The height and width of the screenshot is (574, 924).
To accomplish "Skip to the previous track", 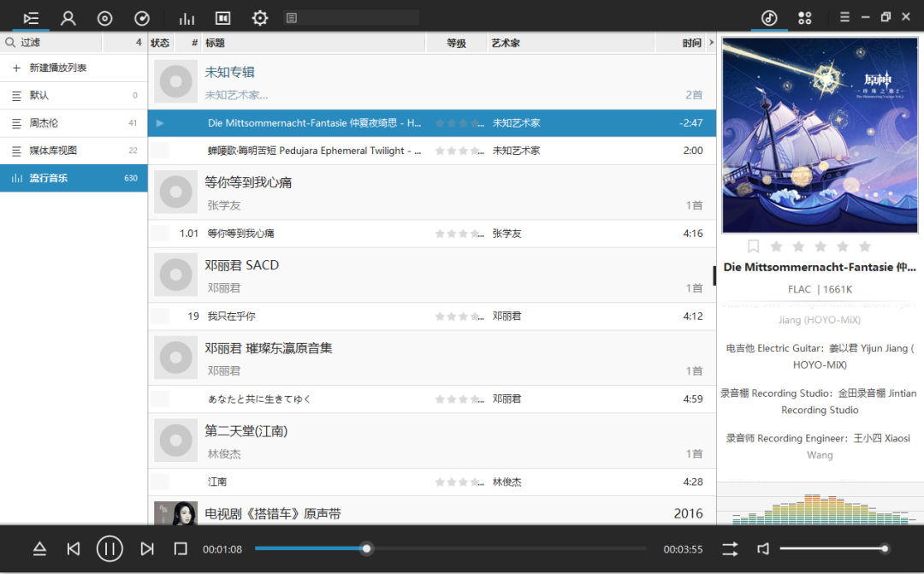I will click(x=74, y=549).
